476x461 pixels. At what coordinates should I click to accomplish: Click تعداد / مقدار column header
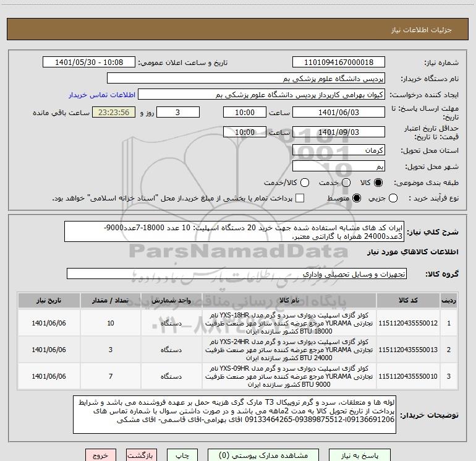(111, 300)
